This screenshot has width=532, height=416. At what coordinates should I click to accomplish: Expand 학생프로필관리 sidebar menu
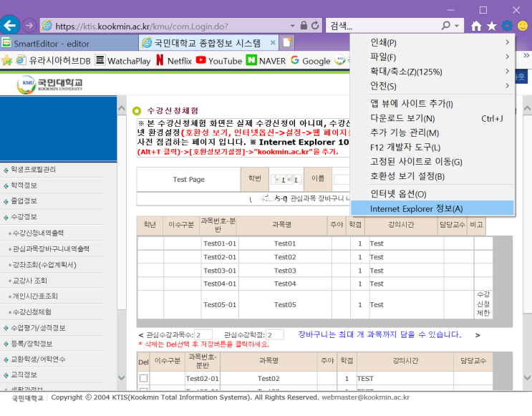point(33,169)
